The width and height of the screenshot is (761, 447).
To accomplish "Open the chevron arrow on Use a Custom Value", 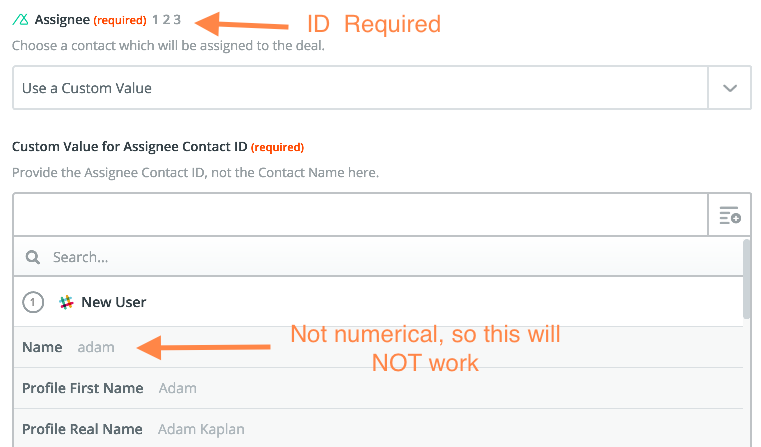I will (x=729, y=88).
